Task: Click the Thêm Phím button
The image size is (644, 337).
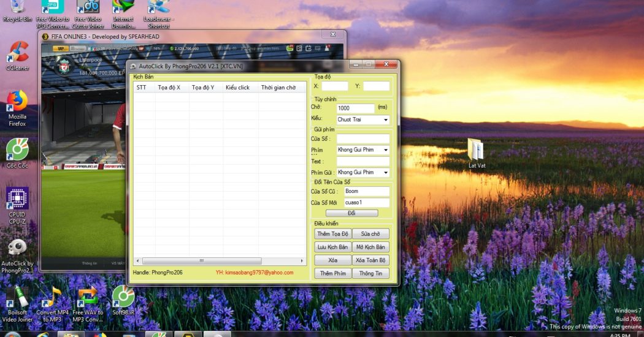Action: pyautogui.click(x=332, y=273)
